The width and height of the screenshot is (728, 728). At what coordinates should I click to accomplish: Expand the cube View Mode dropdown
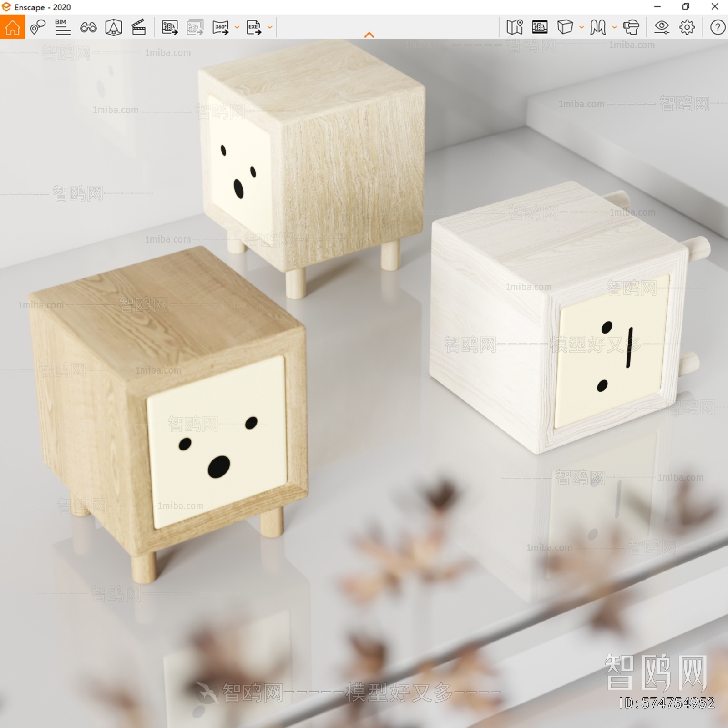tap(581, 27)
